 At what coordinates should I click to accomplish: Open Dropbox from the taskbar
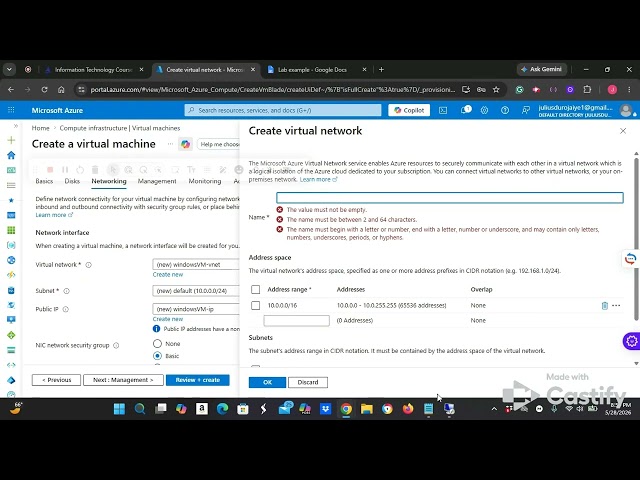point(325,409)
